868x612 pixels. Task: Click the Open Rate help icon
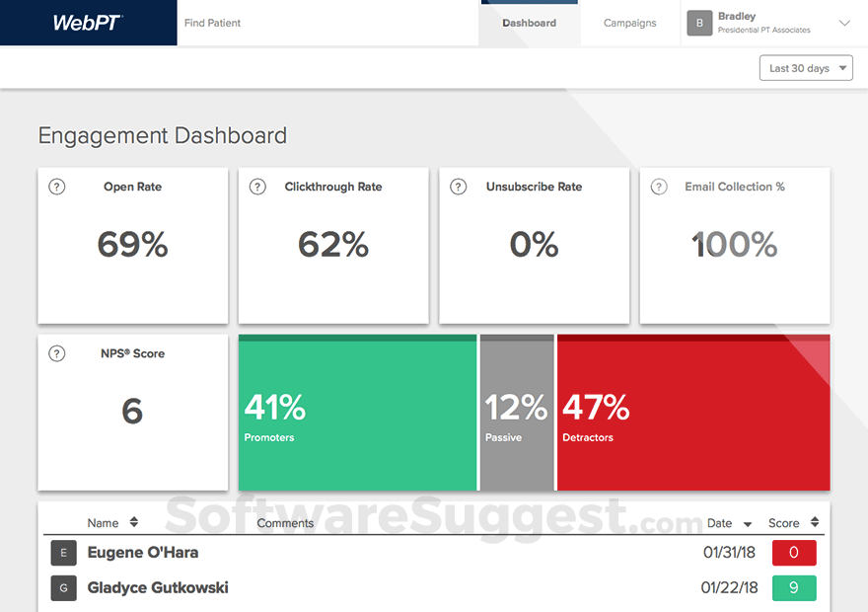[x=56, y=187]
